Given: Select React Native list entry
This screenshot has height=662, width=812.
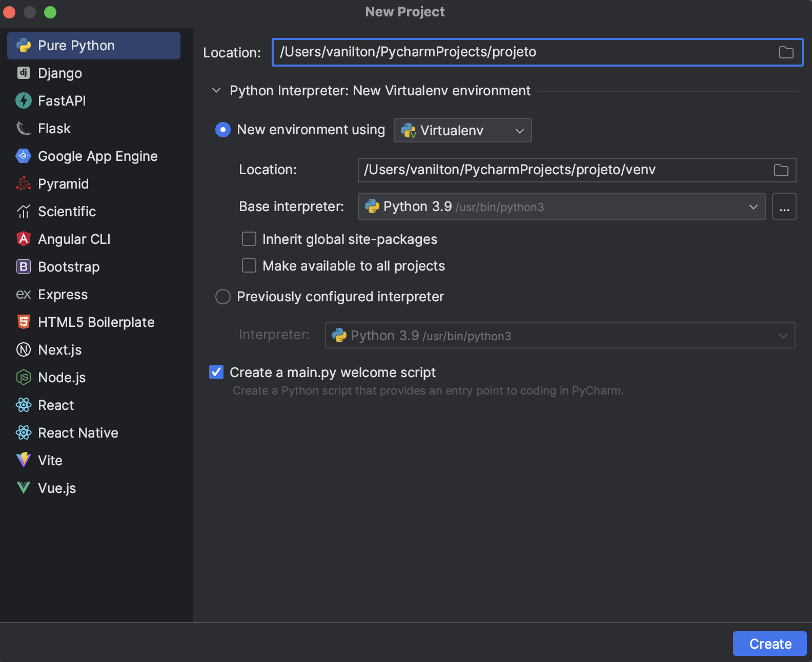Looking at the screenshot, I should [x=94, y=433].
